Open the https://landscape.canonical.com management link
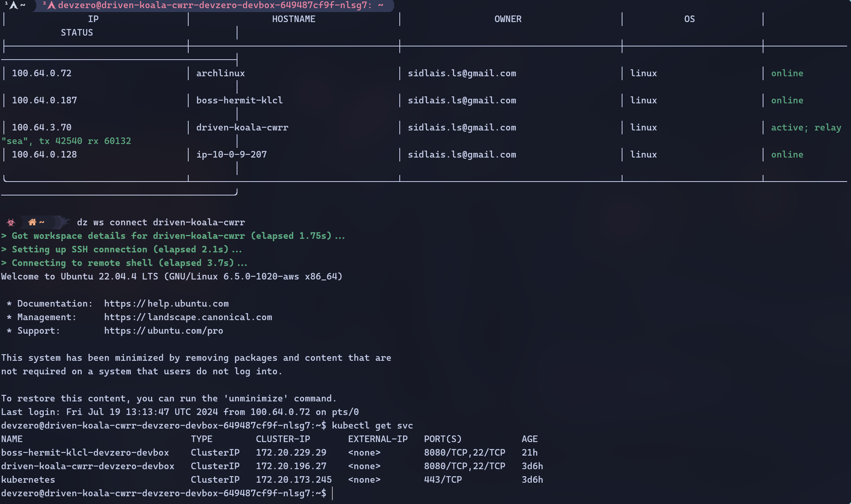 click(188, 317)
